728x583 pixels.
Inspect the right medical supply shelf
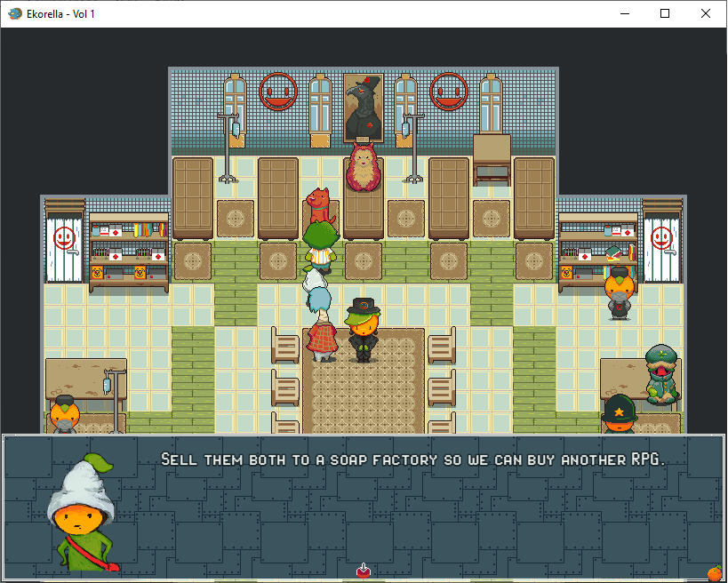(x=598, y=253)
